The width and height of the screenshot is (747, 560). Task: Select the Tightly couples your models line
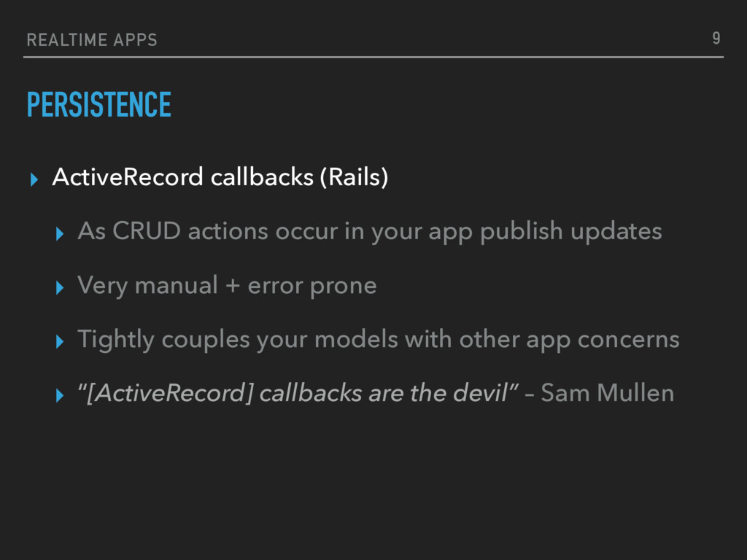tap(379, 340)
